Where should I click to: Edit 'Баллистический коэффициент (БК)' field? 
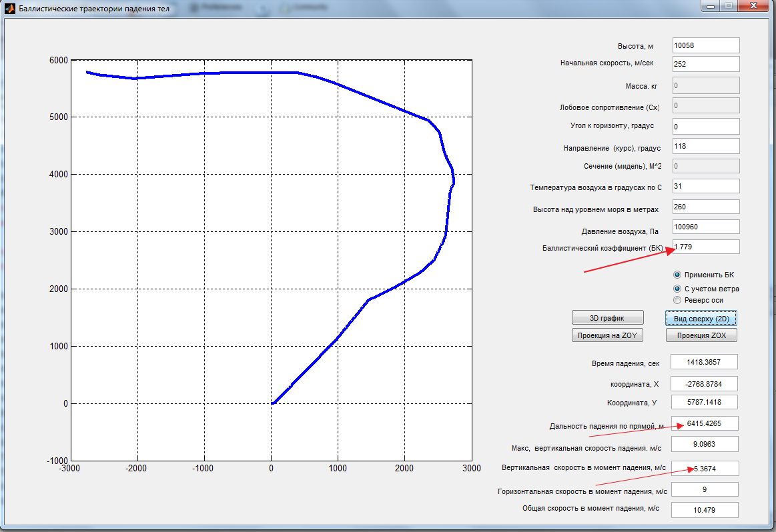706,247
